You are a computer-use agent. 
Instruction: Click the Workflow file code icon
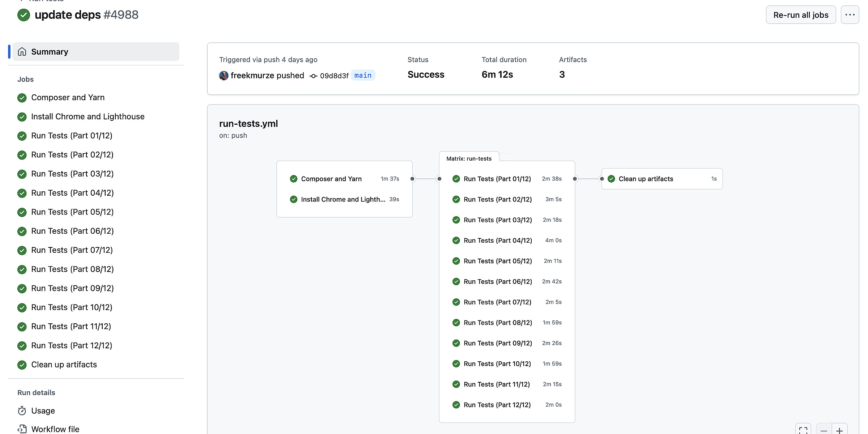point(22,429)
